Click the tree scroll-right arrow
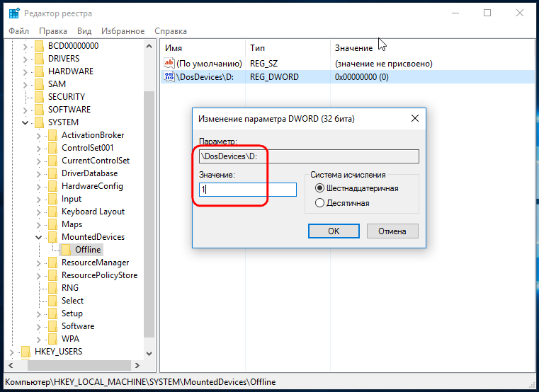 [x=137, y=365]
